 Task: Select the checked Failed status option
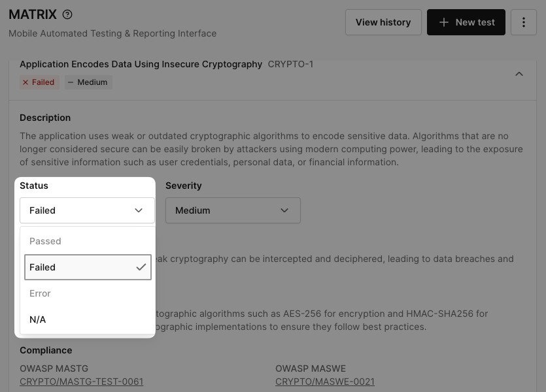coord(88,267)
